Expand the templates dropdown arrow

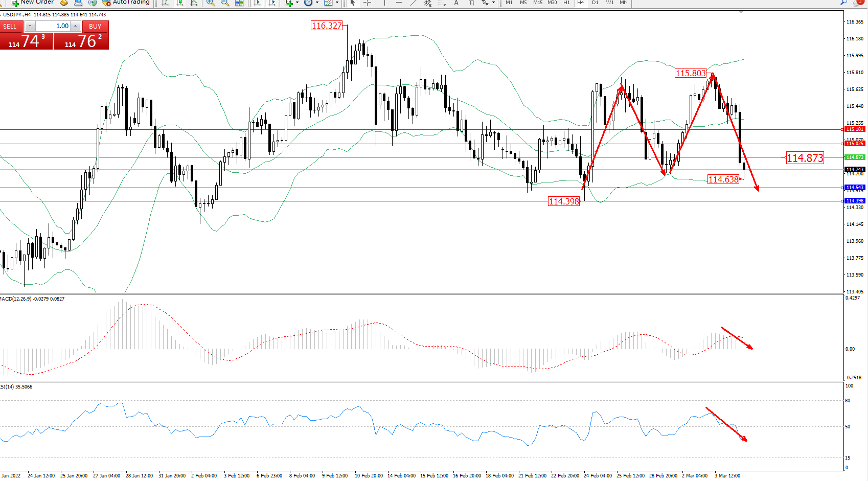[x=337, y=3]
